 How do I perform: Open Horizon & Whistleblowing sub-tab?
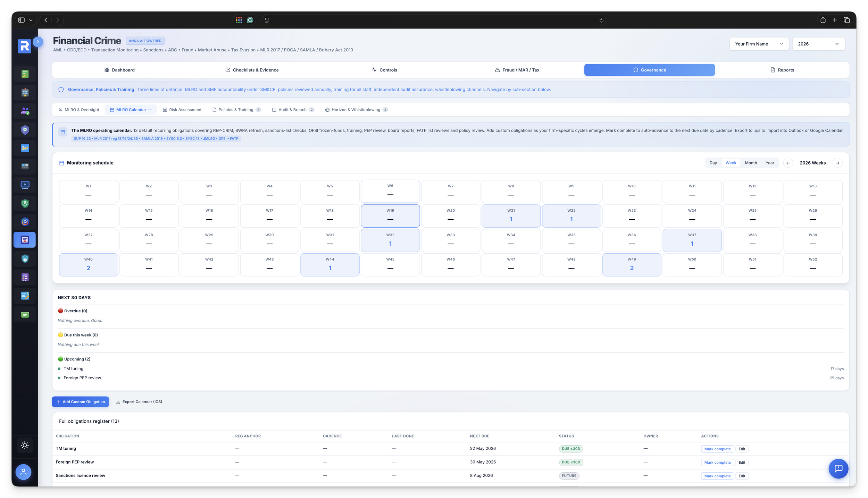pos(356,110)
